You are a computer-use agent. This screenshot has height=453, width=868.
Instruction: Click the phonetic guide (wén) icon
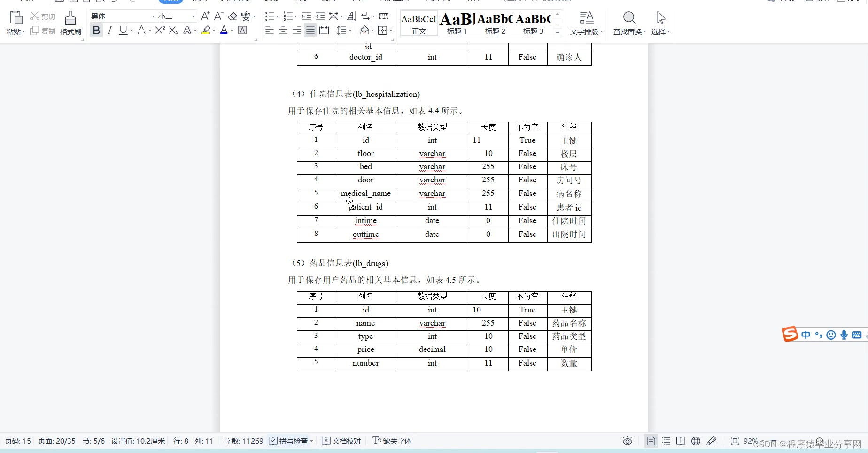[246, 16]
